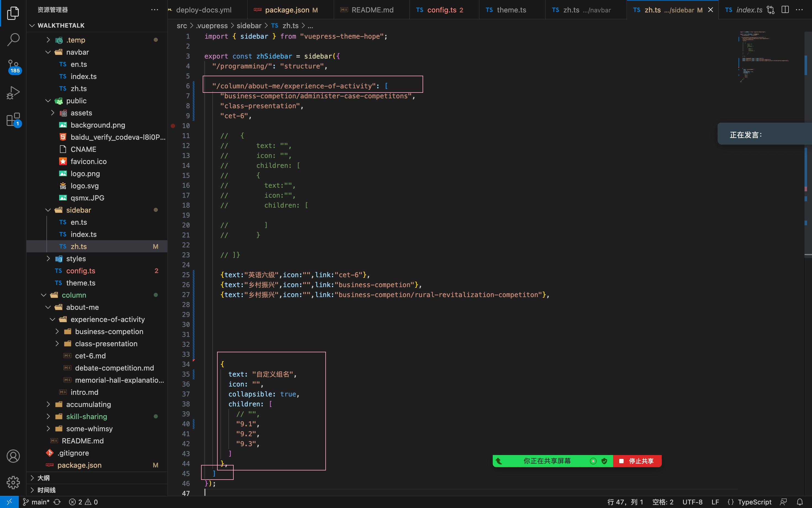Expand the 大纲 outline panel

click(x=97, y=478)
